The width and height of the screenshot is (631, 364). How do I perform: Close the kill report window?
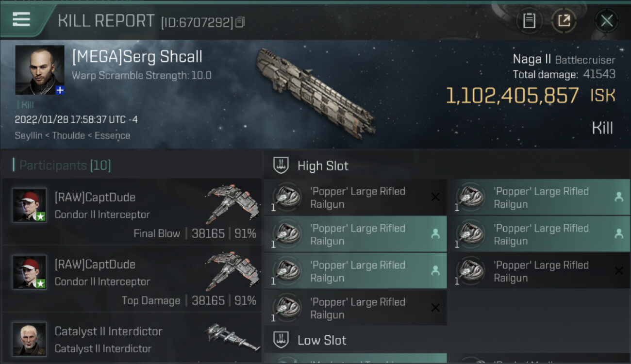click(x=606, y=20)
